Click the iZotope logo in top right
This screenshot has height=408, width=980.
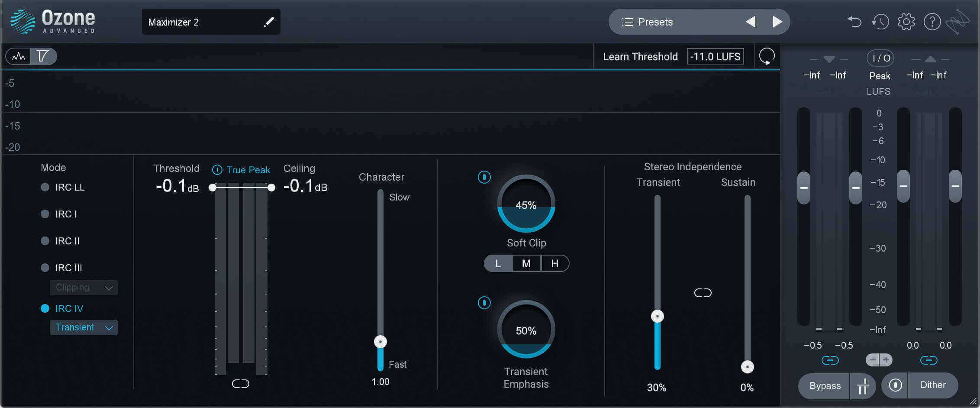coord(958,22)
